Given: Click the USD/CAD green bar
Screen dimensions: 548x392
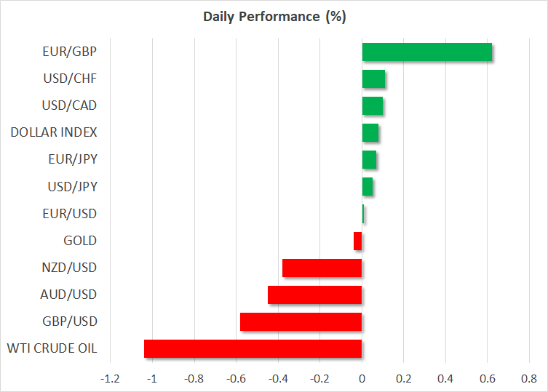Looking at the screenshot, I should coord(373,106).
